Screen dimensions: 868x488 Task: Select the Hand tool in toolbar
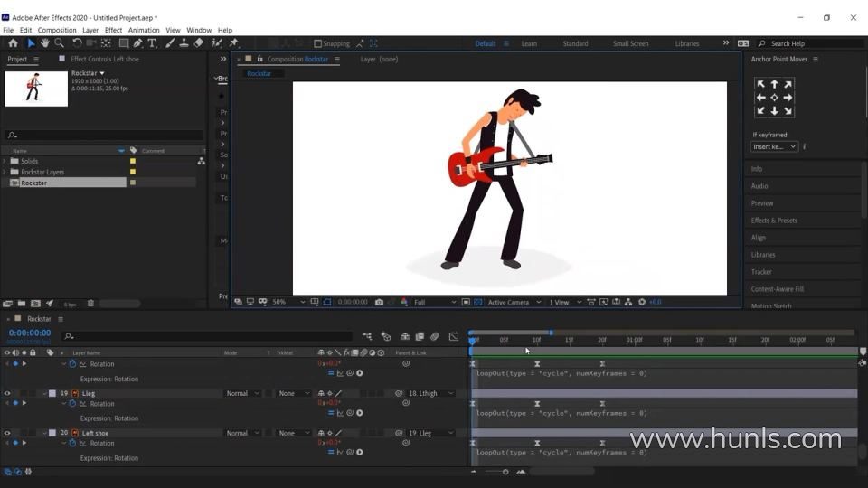tap(44, 42)
